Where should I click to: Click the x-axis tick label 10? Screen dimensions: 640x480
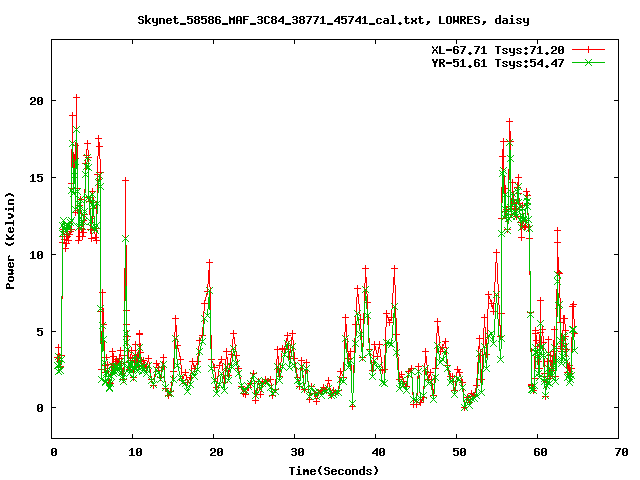tap(135, 452)
